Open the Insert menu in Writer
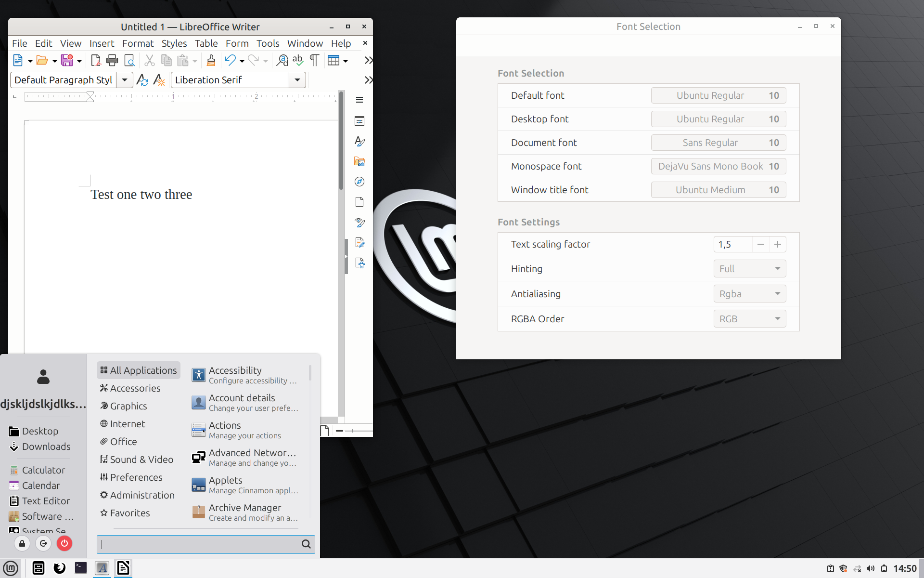Viewport: 924px width, 578px height. pos(102,43)
